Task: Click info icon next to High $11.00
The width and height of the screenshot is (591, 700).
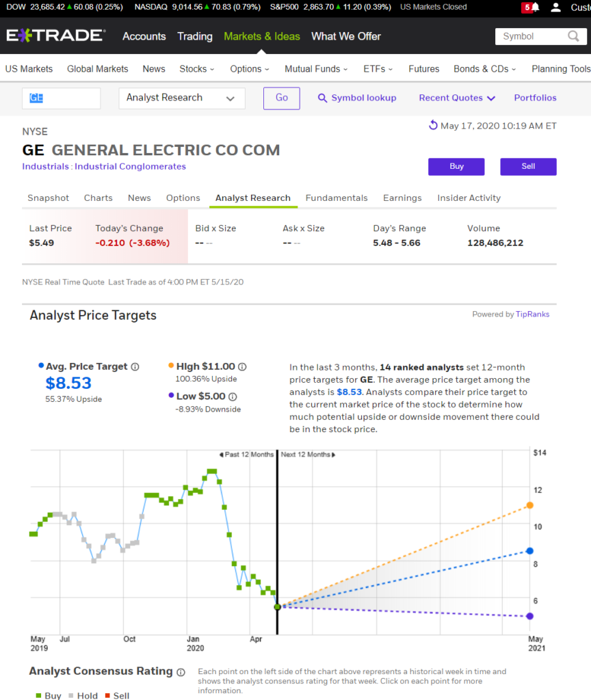Action: point(242,367)
